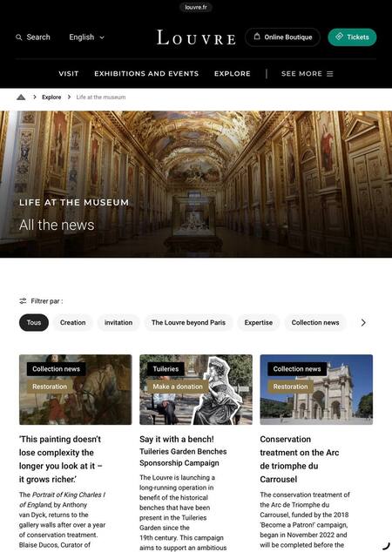Image resolution: width=392 pixels, height=552 pixels.
Task: Open the Say it with a bench article
Action: pyautogui.click(x=177, y=440)
